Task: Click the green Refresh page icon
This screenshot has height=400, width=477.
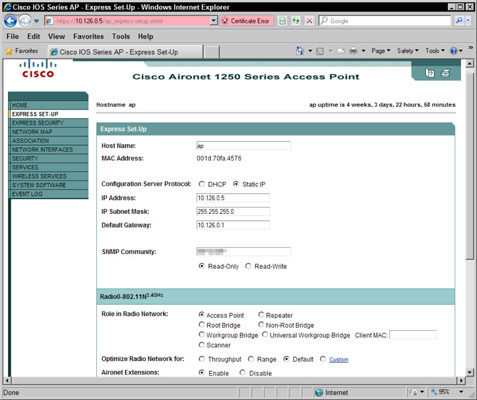Action: click(x=296, y=21)
